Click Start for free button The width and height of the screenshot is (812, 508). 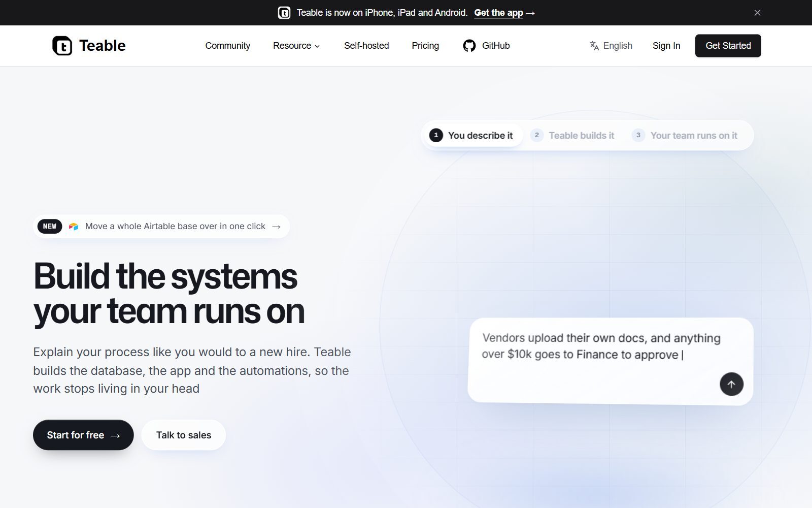83,435
